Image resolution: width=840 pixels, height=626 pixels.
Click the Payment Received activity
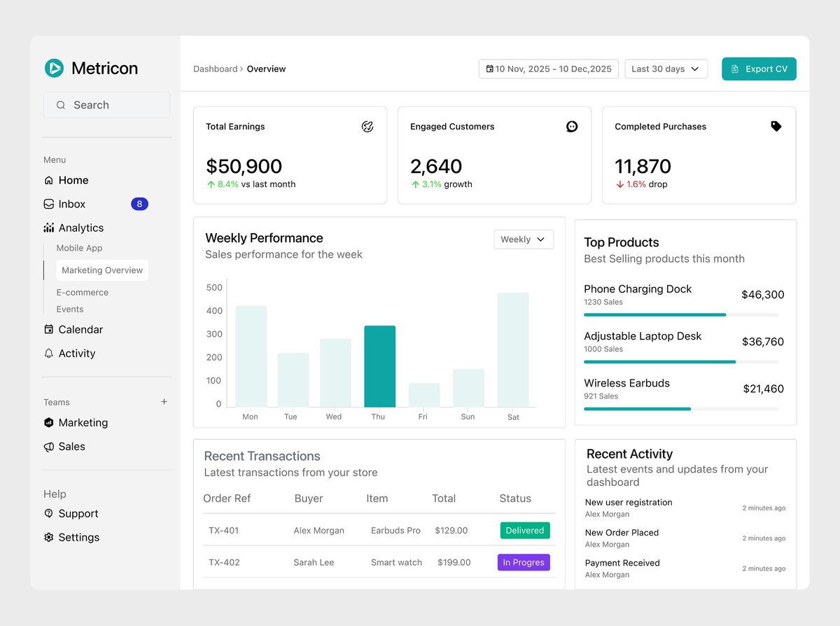click(622, 563)
